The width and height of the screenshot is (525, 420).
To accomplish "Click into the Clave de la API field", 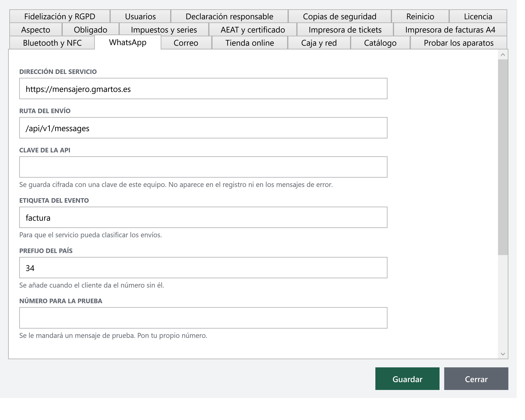I will coord(203,167).
